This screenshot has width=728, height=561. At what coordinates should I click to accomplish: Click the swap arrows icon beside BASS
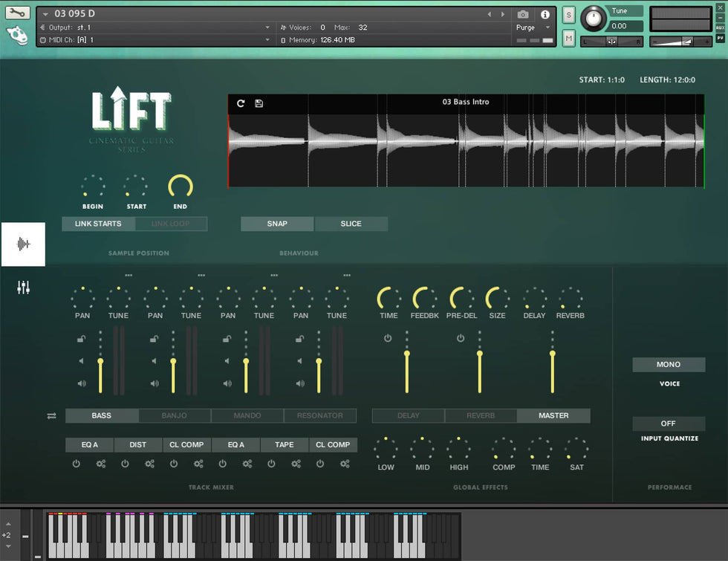(51, 416)
